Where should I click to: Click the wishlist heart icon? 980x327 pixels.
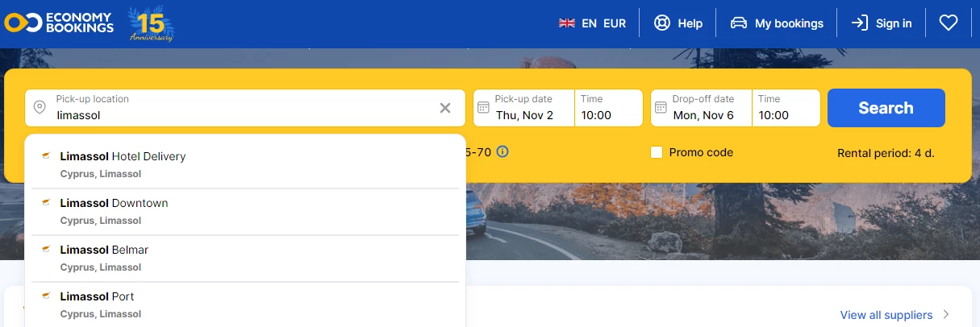[949, 23]
